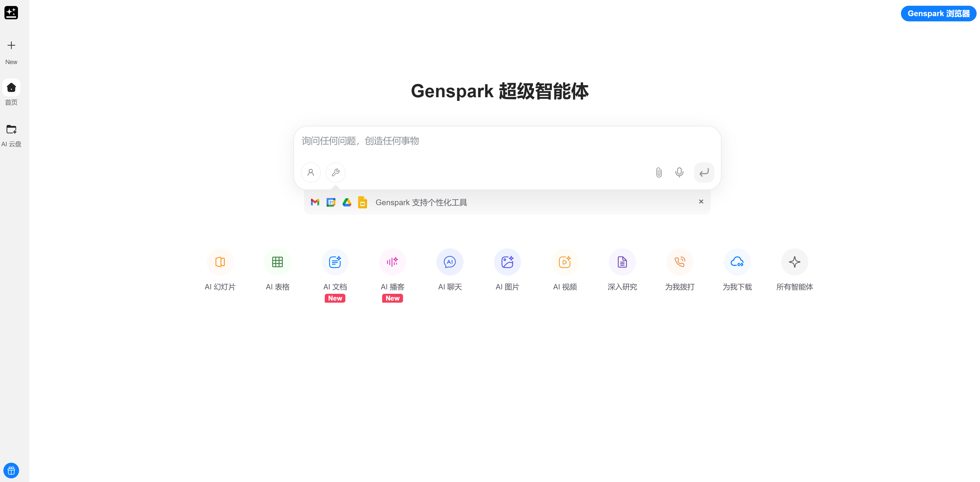Dismiss the personalized tools banner
Image resolution: width=980 pixels, height=482 pixels.
701,202
